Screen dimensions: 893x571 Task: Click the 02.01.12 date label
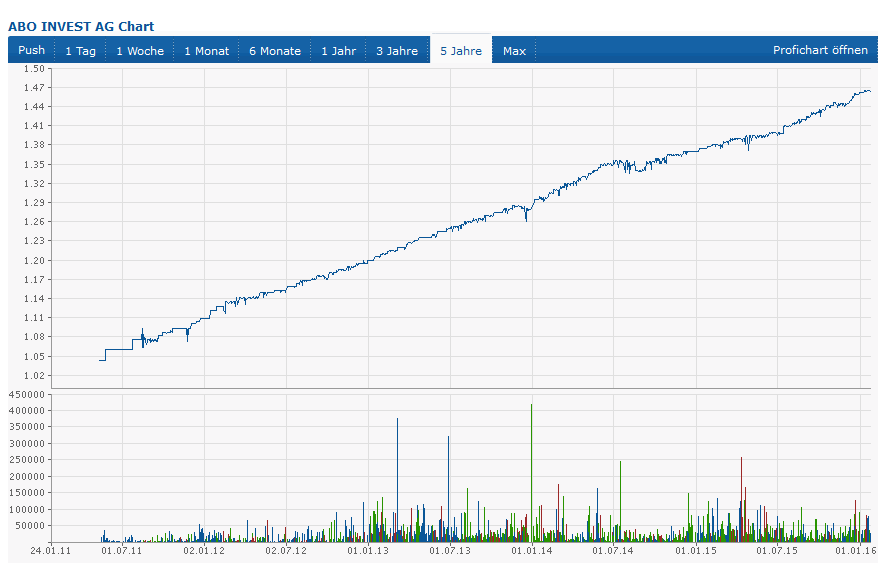204,551
